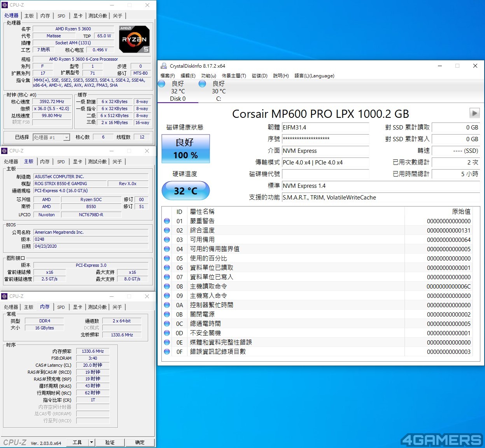The image size is (485, 448).
Task: Click the status dot for attribute 06 資料單位已讀取
Action: [x=167, y=268]
